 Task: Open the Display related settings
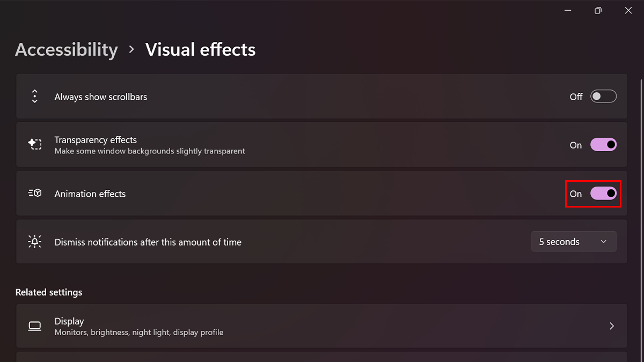321,326
